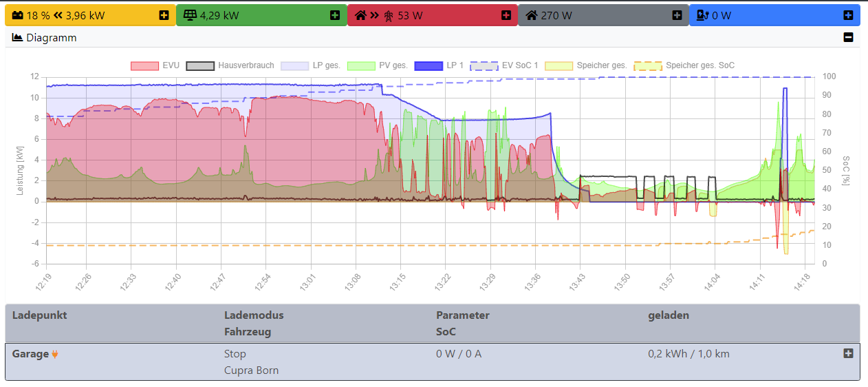Toggle the EV SoC 1 legend entry

[504, 65]
